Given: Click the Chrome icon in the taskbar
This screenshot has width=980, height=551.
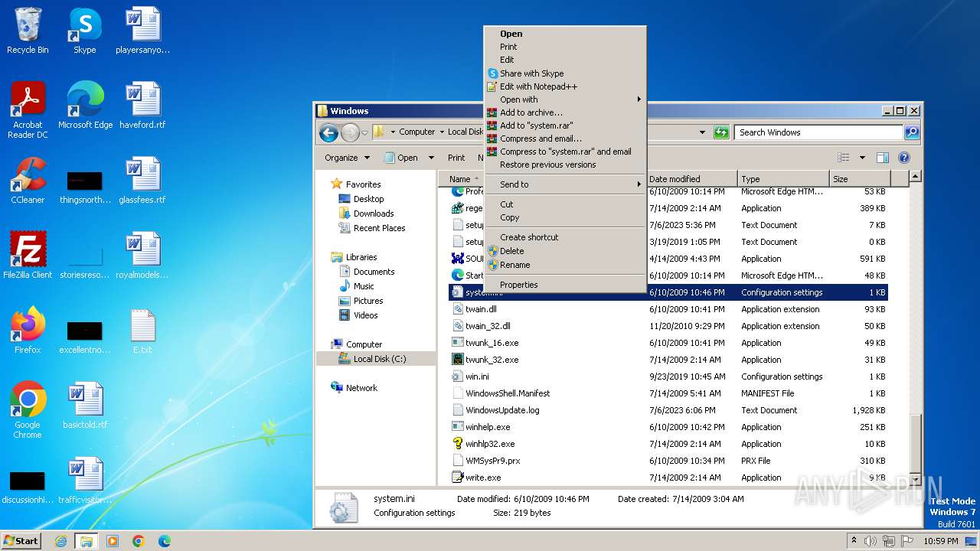Looking at the screenshot, I should click(138, 541).
